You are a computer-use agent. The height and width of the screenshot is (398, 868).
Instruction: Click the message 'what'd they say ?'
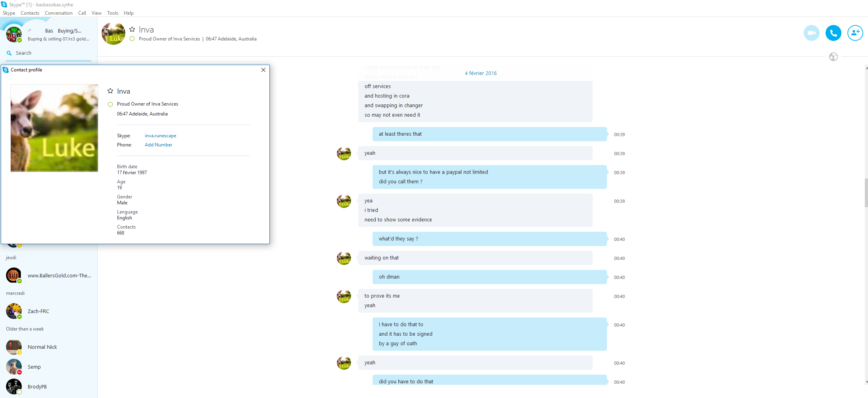click(x=490, y=239)
